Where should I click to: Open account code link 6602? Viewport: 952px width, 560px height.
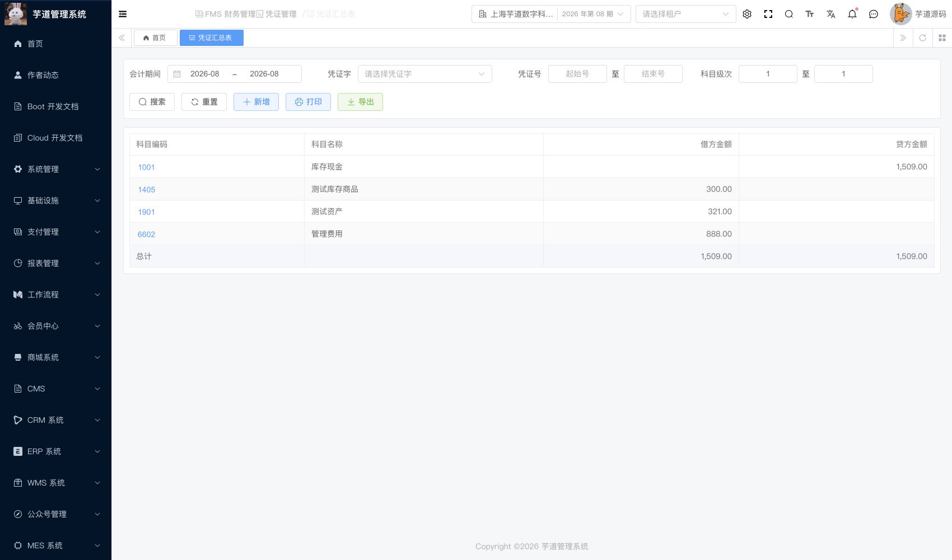click(146, 234)
